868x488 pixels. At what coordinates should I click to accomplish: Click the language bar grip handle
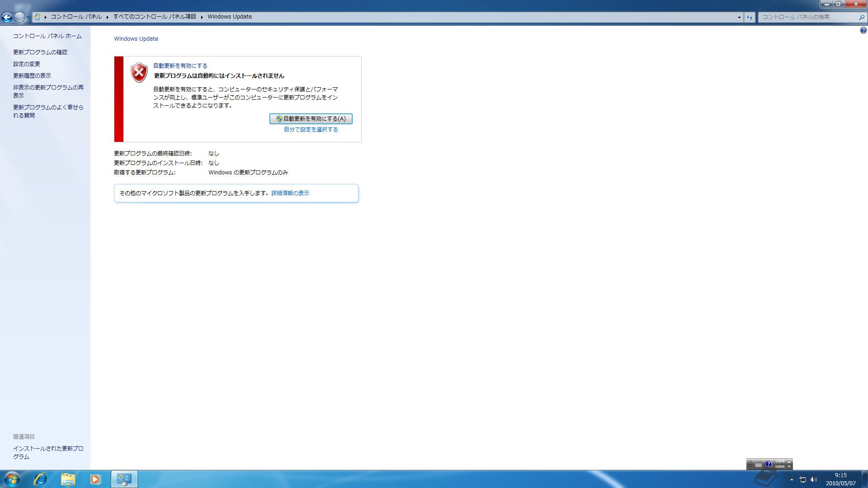point(750,465)
